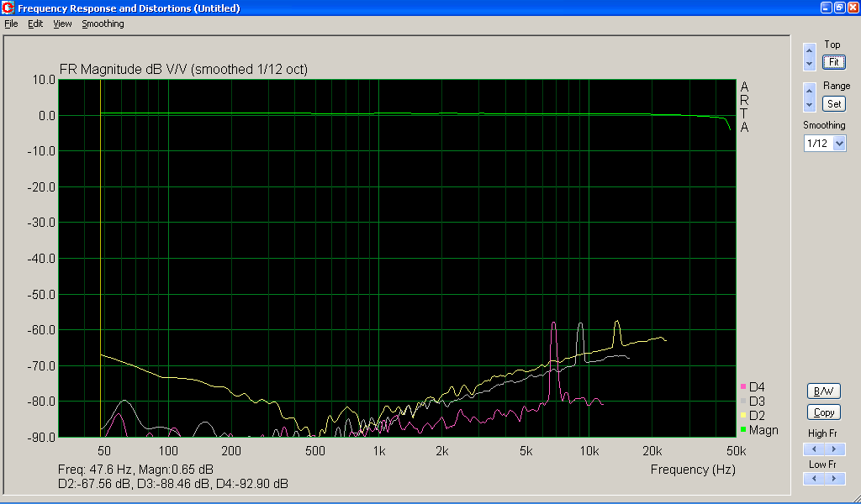Restore the Frequency Response window size
861x504 pixels.
click(x=840, y=8)
